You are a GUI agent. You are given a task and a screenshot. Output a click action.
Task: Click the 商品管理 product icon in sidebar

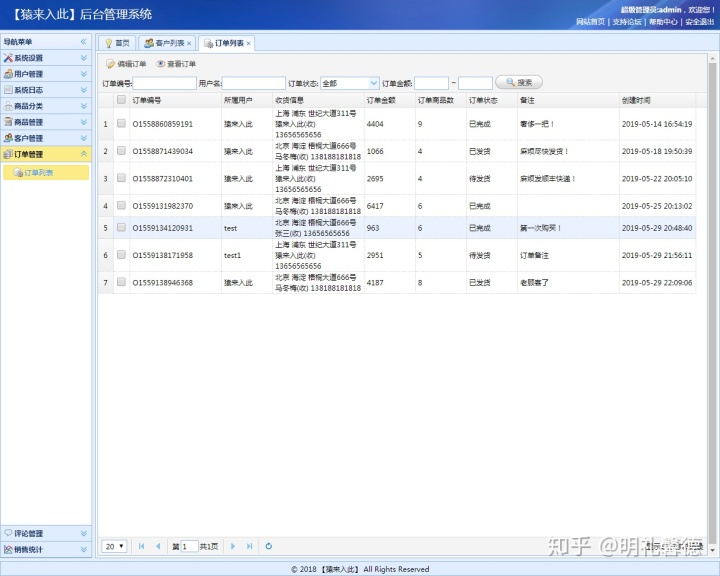(x=8, y=122)
